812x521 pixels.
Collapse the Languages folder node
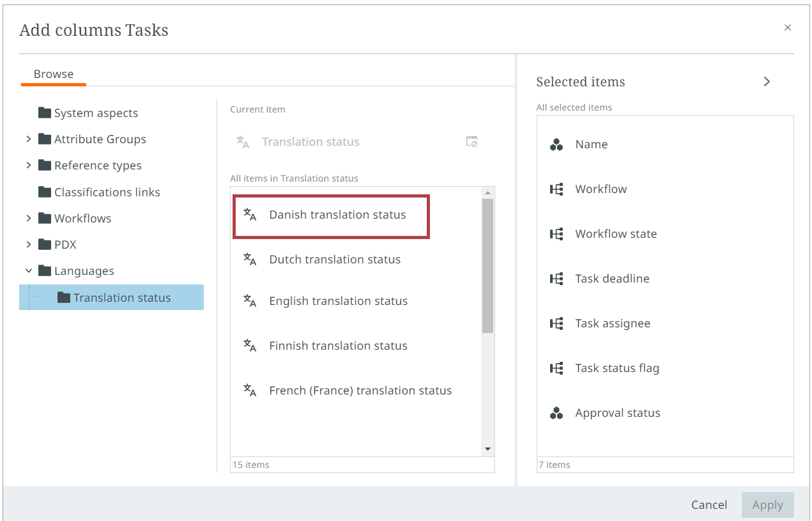pyautogui.click(x=28, y=271)
